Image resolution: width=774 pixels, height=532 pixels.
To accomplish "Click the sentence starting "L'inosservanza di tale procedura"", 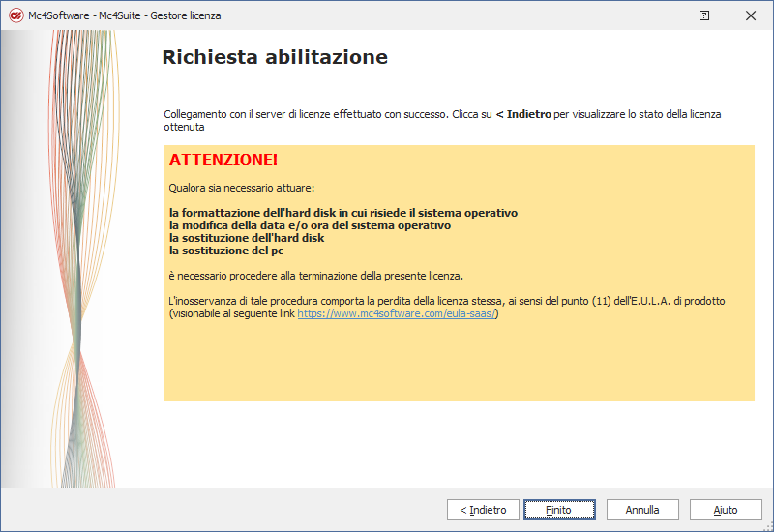I will click(447, 307).
